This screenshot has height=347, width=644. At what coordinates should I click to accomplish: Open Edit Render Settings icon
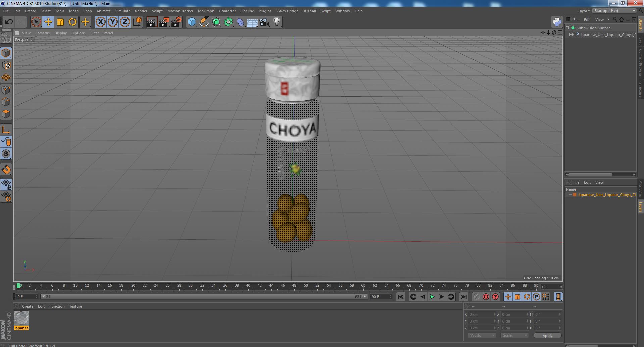(x=177, y=22)
